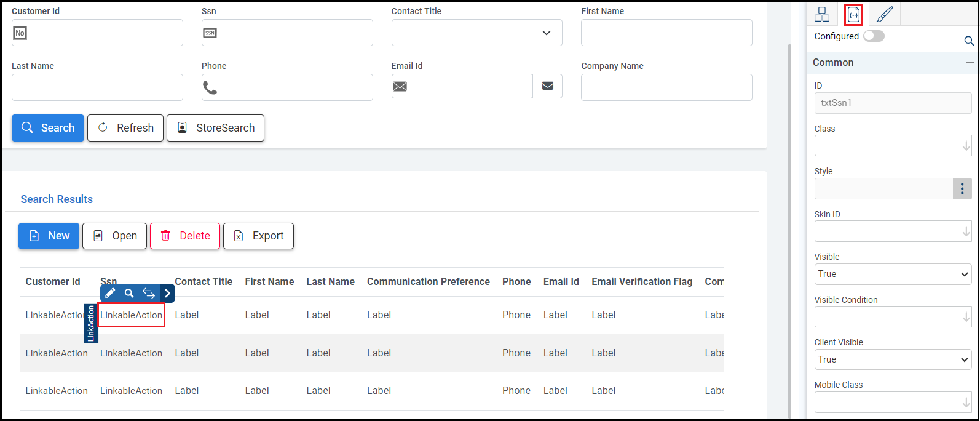Click the pencil edit icon on floating toolbar

pos(111,293)
